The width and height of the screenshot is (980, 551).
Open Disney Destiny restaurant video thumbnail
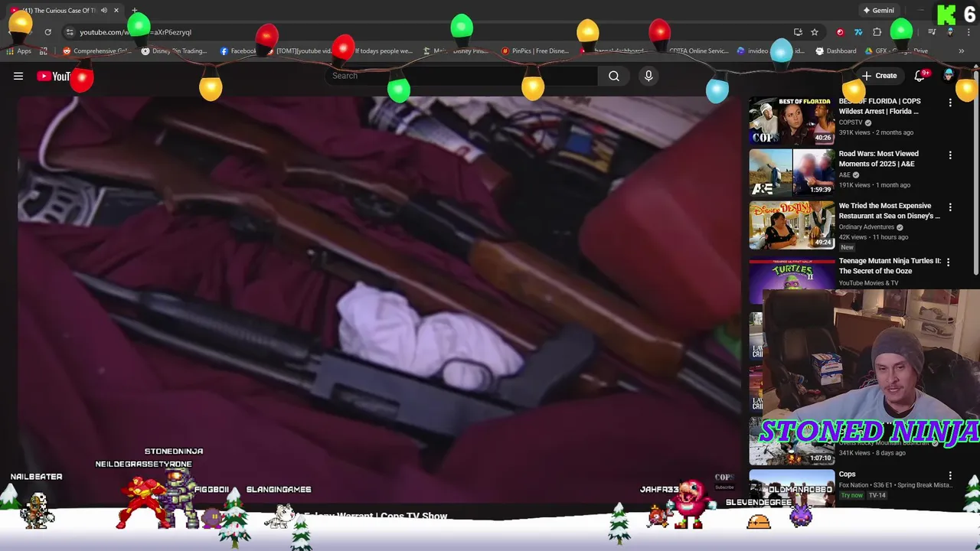point(792,225)
